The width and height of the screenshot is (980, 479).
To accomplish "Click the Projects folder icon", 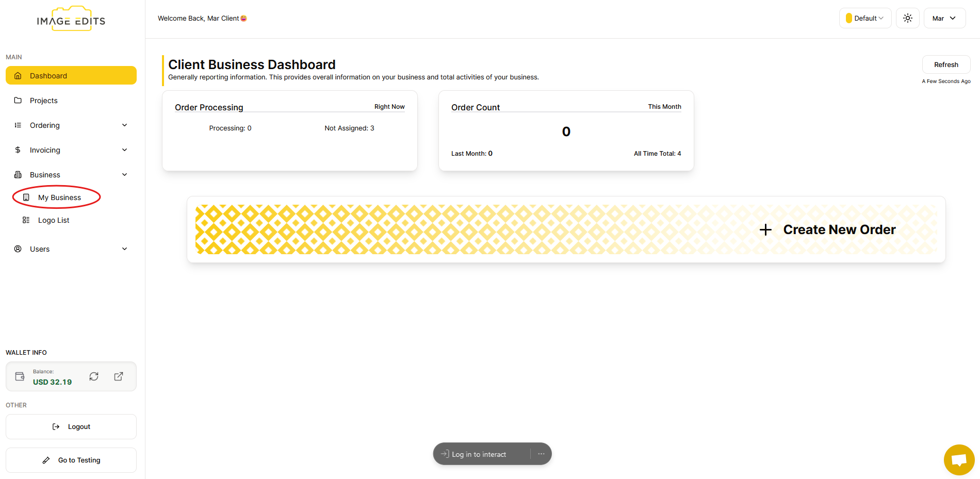I will 18,101.
